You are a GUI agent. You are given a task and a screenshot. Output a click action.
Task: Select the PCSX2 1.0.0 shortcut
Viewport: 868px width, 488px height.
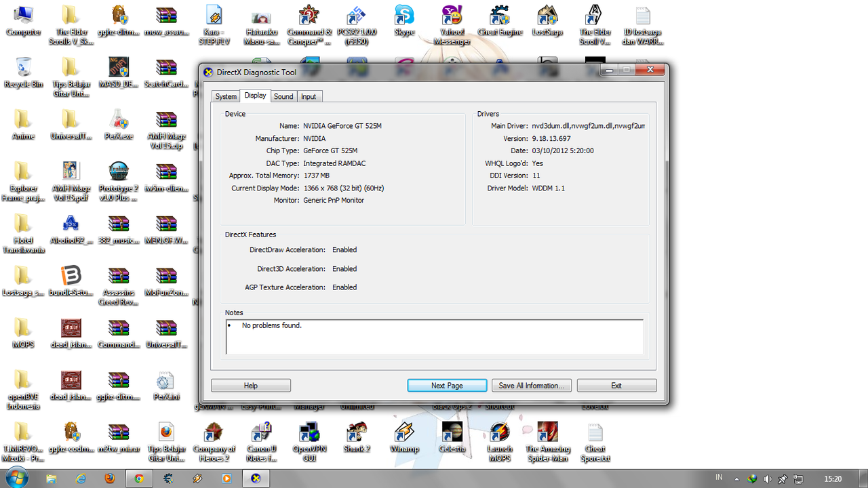[357, 25]
